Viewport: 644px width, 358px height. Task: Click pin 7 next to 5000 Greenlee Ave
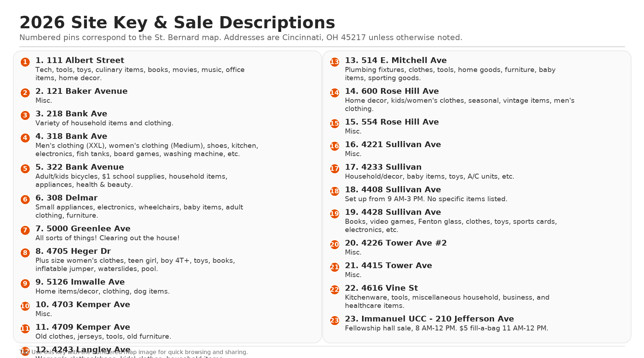25,231
